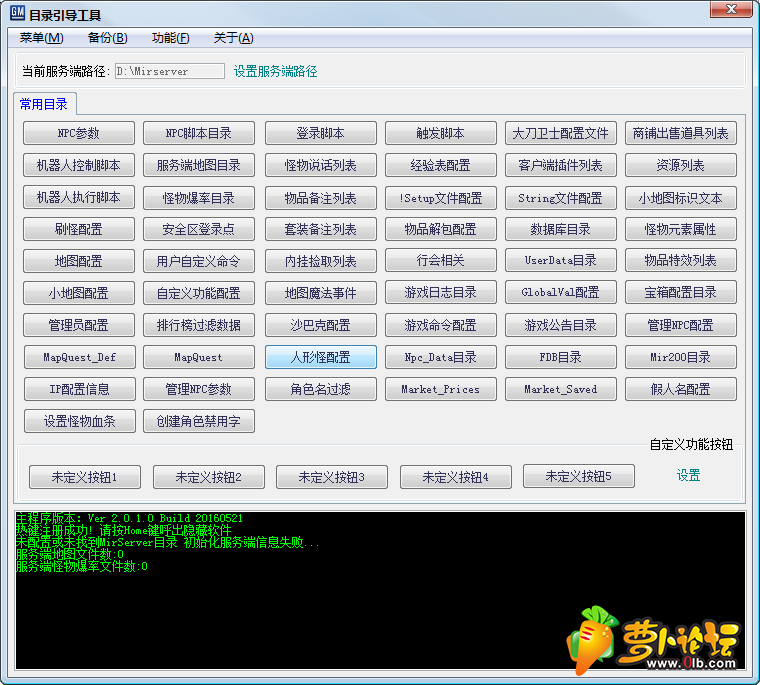Image resolution: width=760 pixels, height=685 pixels.
Task: Click the 游戏公告目录 button
Action: tap(561, 325)
